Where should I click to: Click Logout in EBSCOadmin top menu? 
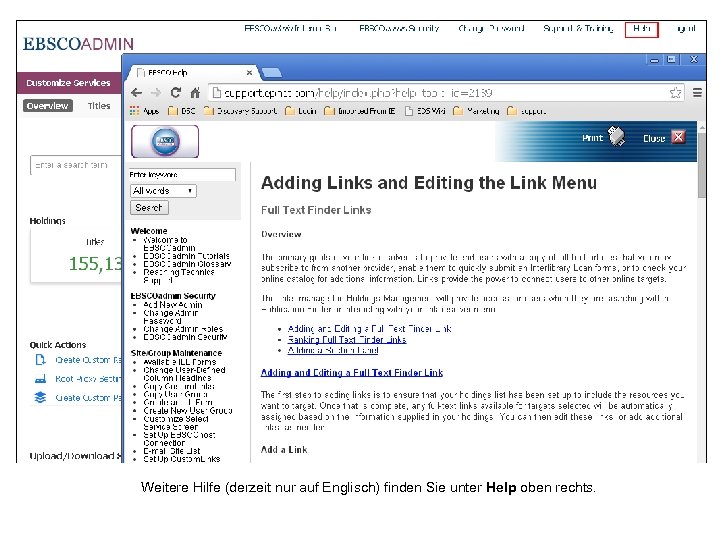pos(686,28)
